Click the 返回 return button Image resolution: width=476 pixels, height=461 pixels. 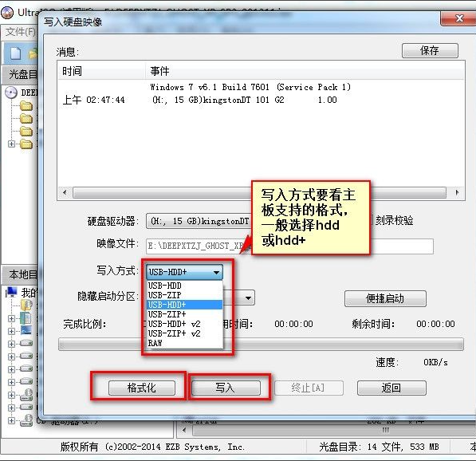pyautogui.click(x=391, y=388)
